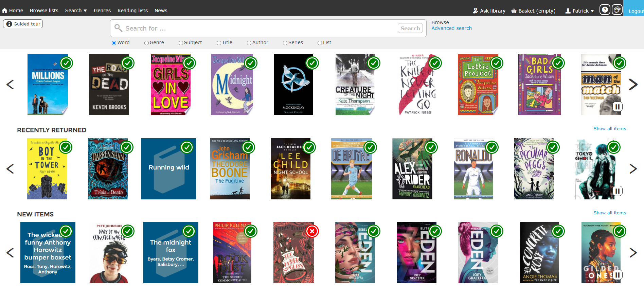Select the List search radio button

click(320, 43)
